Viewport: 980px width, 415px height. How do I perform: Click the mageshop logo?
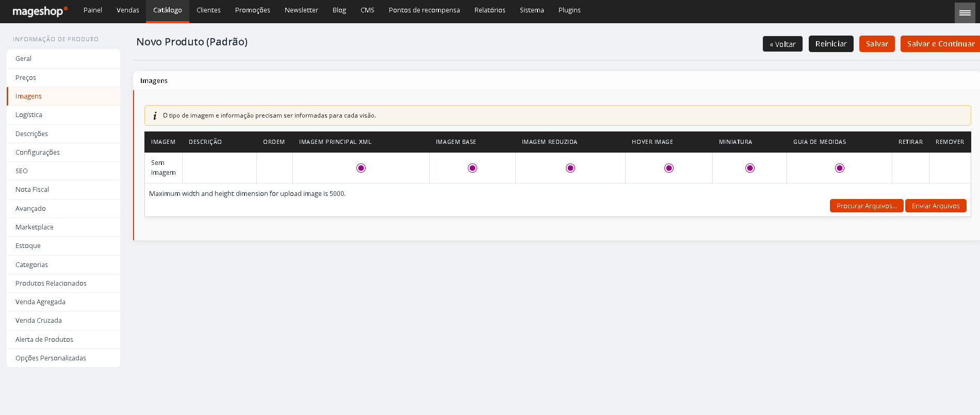(x=40, y=11)
